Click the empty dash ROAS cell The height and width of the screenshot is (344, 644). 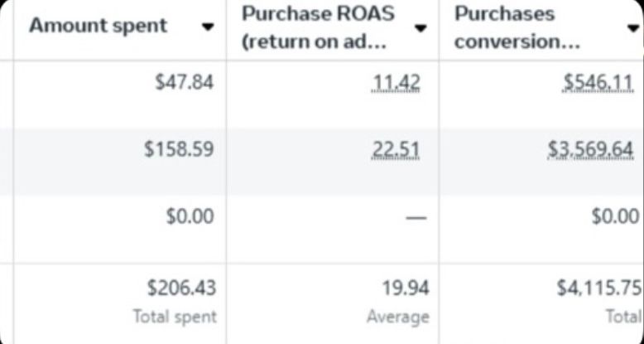[x=416, y=217]
